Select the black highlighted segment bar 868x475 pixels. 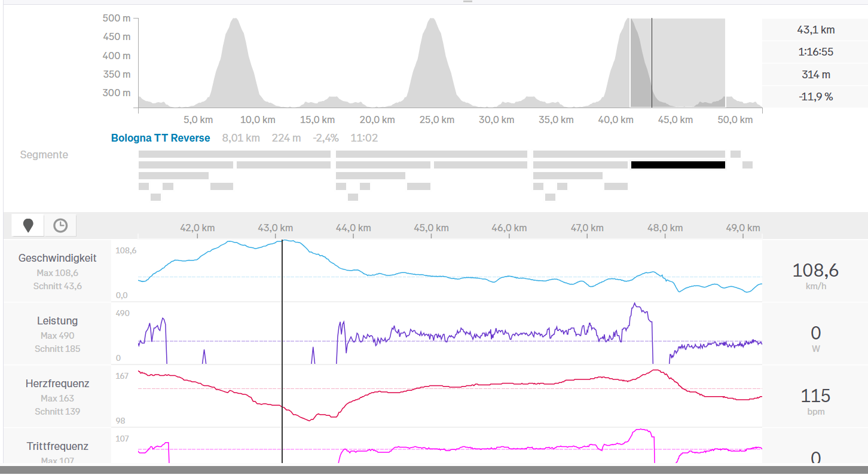tap(678, 165)
